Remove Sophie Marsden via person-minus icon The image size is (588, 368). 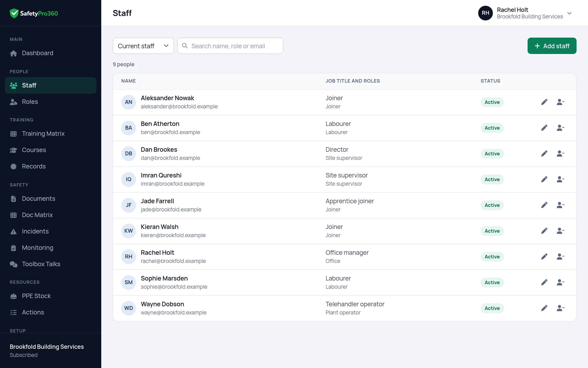560,282
